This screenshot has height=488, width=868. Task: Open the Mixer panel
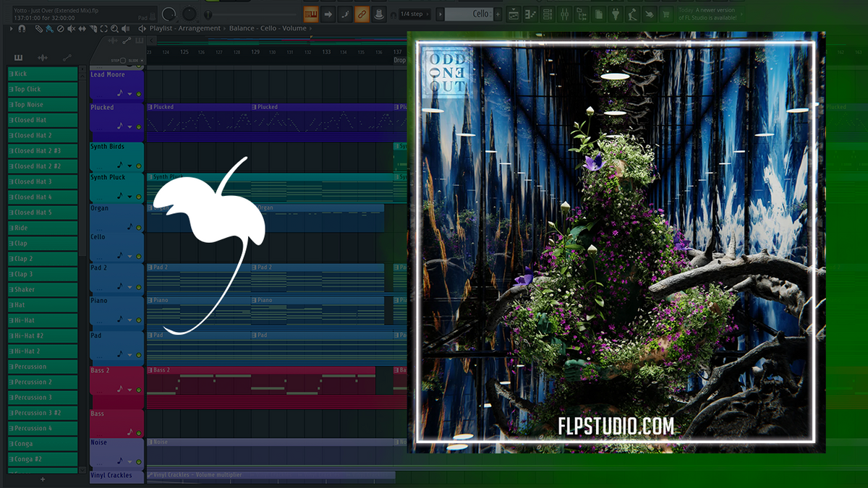[565, 15]
